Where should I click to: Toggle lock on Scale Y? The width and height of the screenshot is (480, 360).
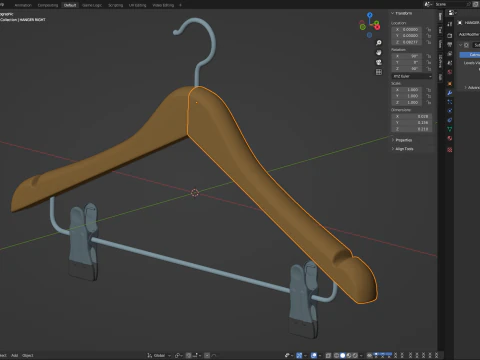(x=429, y=96)
